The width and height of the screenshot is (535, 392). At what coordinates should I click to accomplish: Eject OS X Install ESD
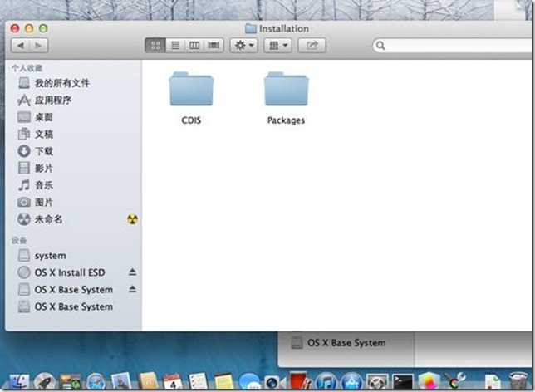tap(132, 272)
